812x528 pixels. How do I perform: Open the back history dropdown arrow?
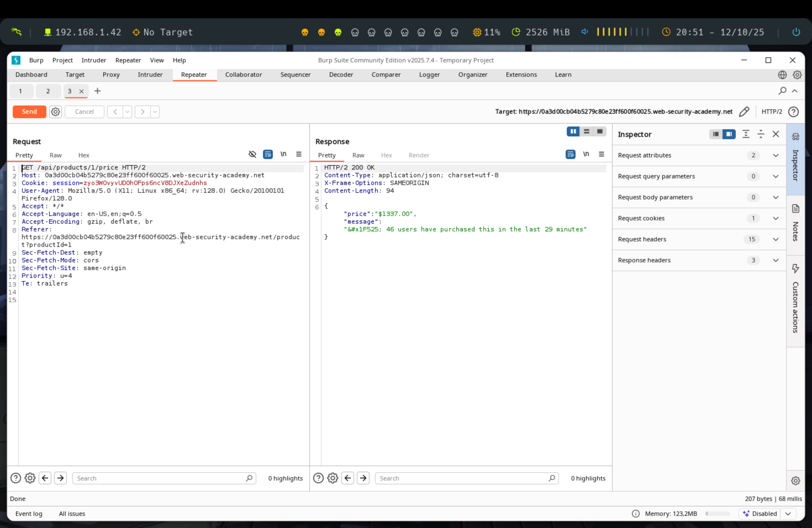127,112
